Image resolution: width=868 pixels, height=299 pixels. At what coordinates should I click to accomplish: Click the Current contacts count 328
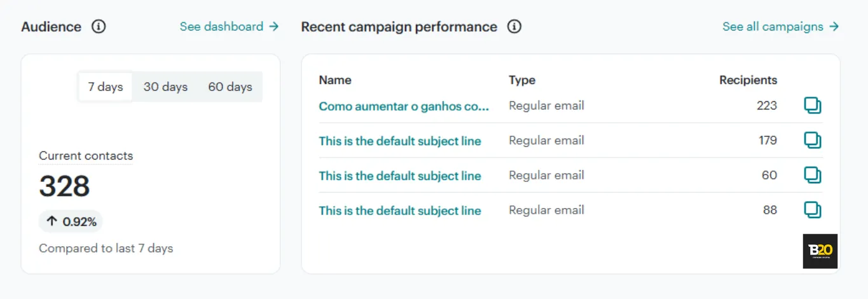click(64, 186)
